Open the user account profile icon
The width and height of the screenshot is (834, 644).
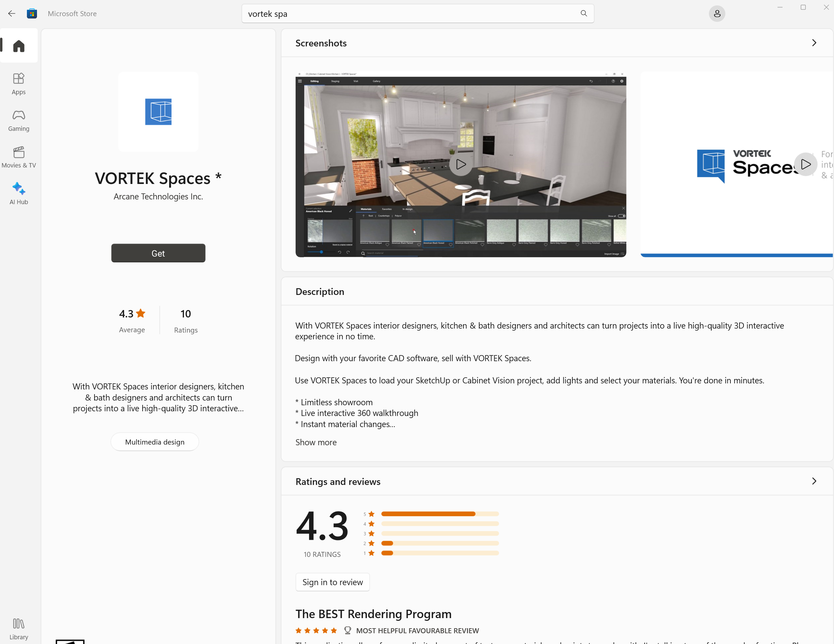tap(717, 14)
